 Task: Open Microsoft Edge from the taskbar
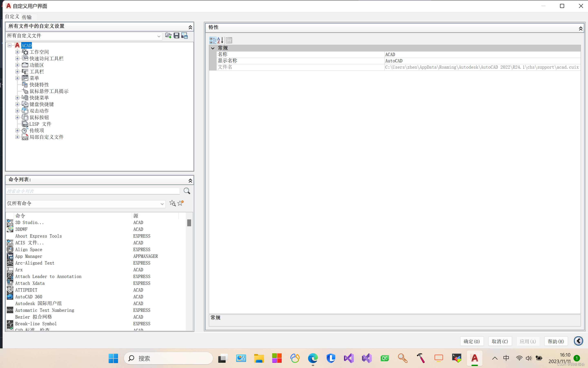pos(313,358)
